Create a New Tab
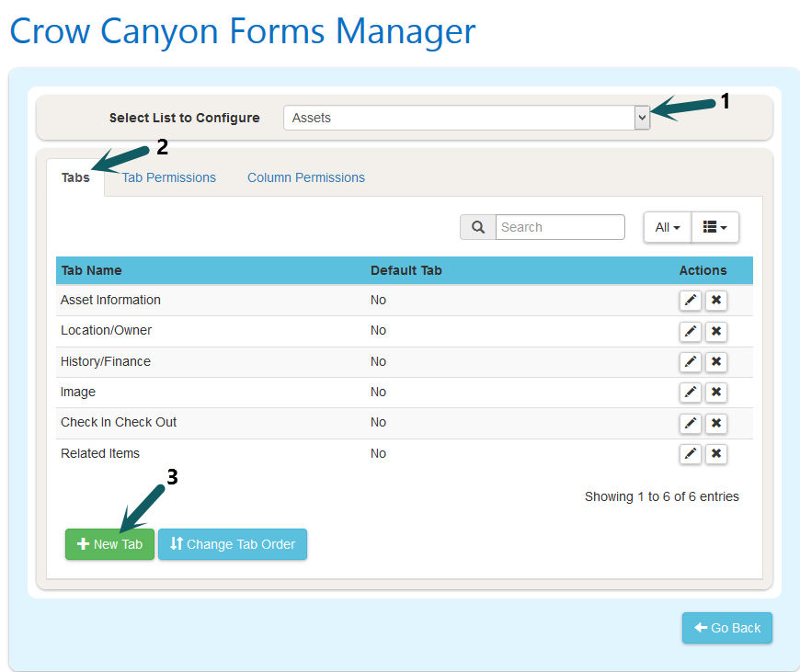 point(110,544)
